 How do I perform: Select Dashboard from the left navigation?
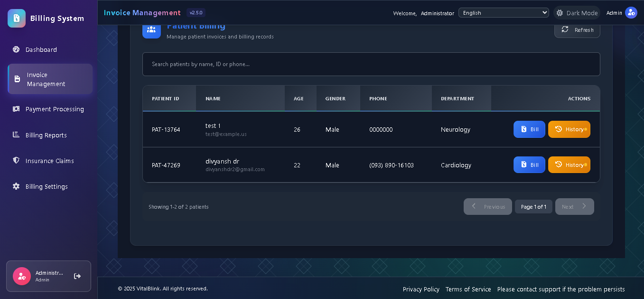click(40, 49)
